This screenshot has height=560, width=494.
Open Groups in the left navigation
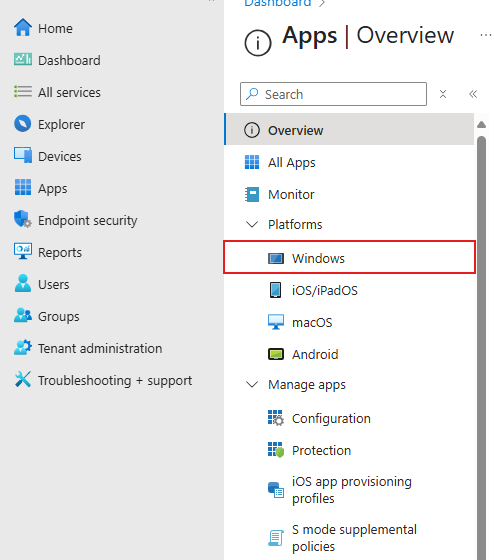pyautogui.click(x=59, y=316)
